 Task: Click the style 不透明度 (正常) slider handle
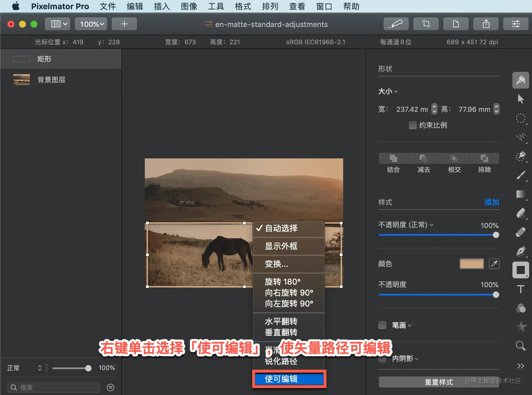496,235
